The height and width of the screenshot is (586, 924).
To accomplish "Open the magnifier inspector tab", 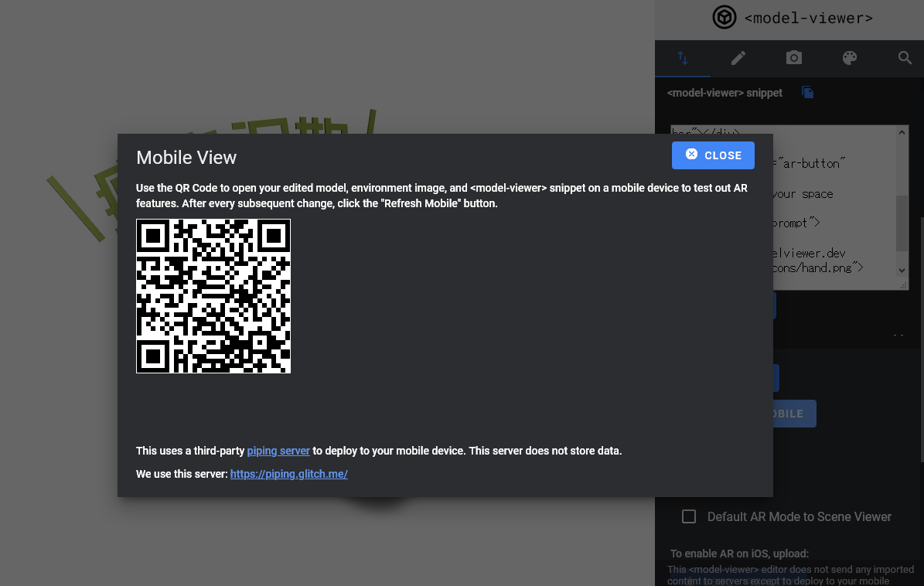I will point(905,58).
